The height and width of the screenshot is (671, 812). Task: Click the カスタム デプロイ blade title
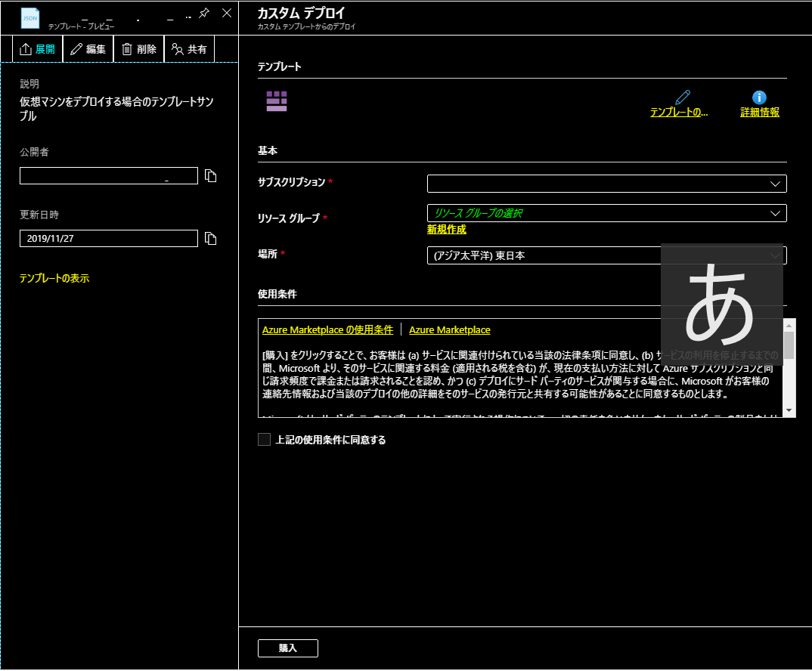(301, 13)
